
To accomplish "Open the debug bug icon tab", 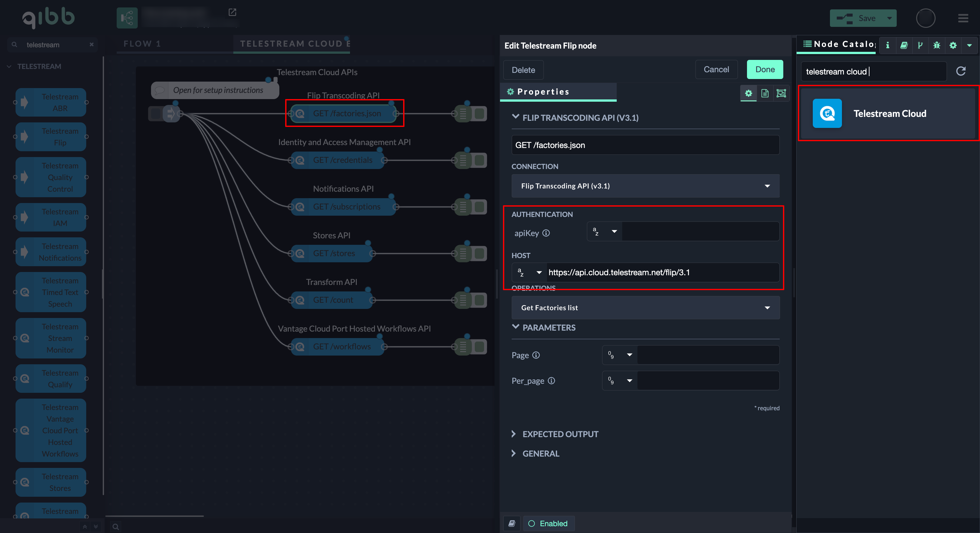I will tap(937, 45).
